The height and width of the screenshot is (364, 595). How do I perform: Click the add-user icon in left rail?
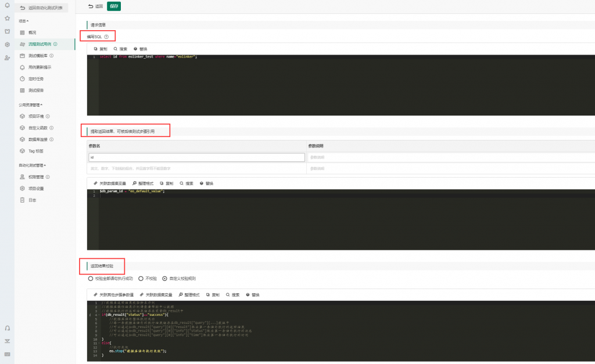tap(7, 57)
